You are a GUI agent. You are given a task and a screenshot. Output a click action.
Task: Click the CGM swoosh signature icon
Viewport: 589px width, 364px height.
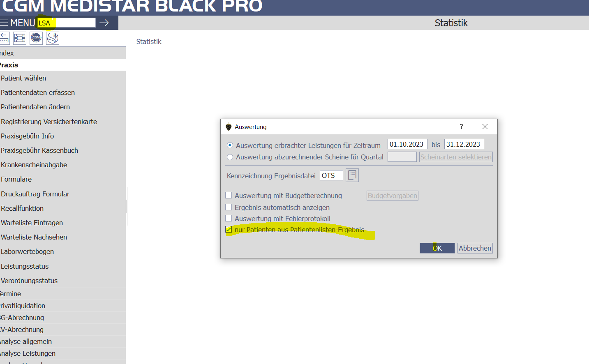point(52,38)
